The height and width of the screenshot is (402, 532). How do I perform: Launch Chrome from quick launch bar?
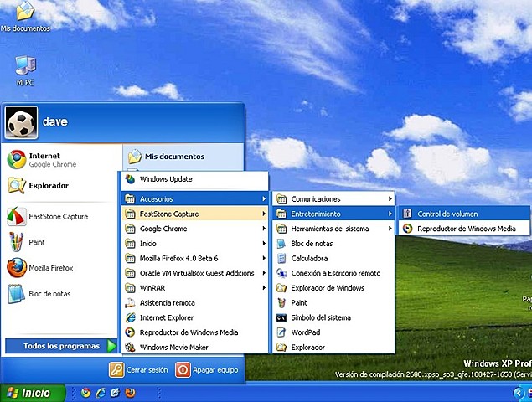[85, 393]
